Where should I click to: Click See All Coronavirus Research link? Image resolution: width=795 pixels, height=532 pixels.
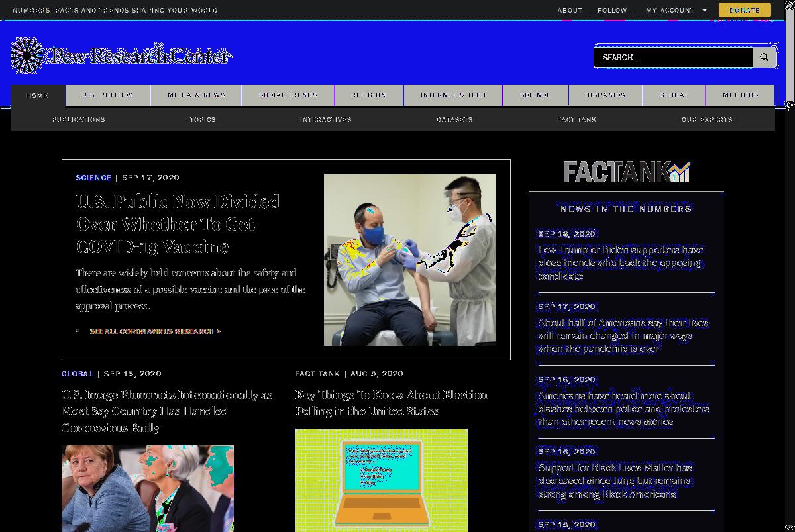[x=155, y=331]
